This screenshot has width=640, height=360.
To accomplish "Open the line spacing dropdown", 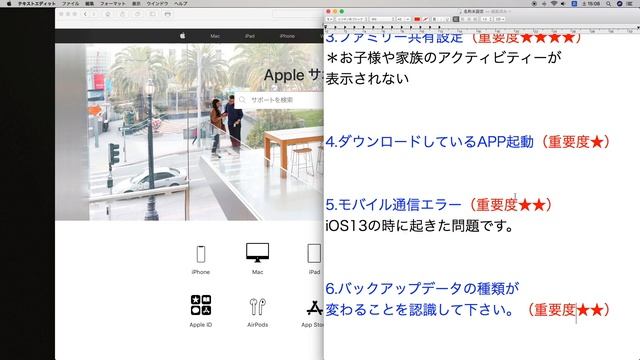I will pyautogui.click(x=486, y=19).
